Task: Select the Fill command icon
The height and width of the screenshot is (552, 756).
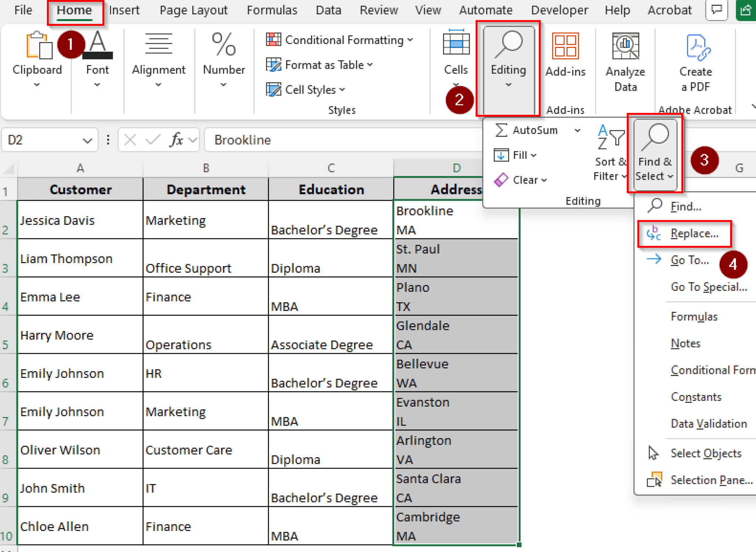Action: click(501, 155)
